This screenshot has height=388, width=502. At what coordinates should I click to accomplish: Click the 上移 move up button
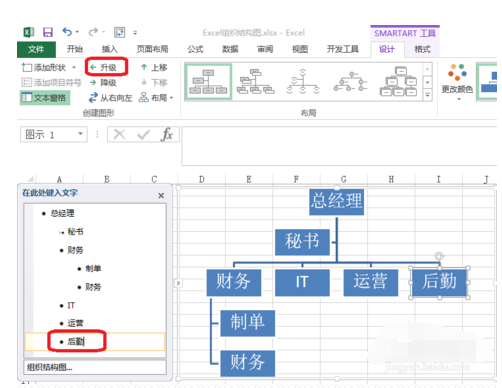pyautogui.click(x=154, y=68)
